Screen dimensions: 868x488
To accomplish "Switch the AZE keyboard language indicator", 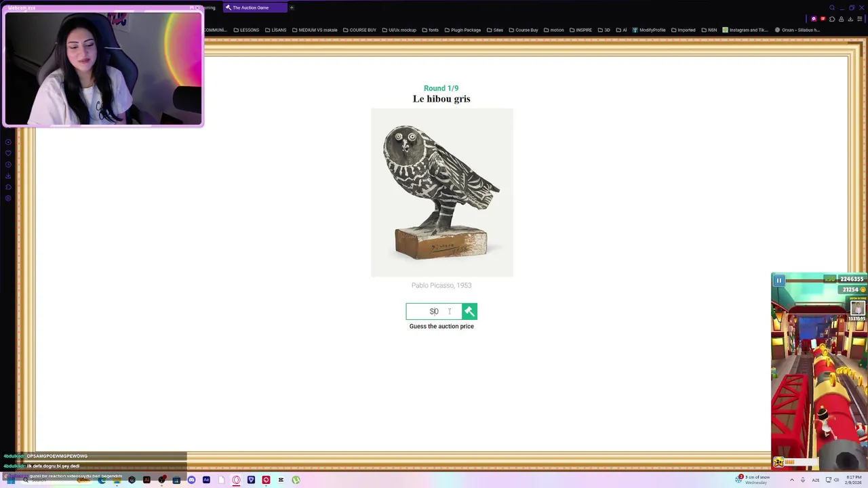I will 816,480.
